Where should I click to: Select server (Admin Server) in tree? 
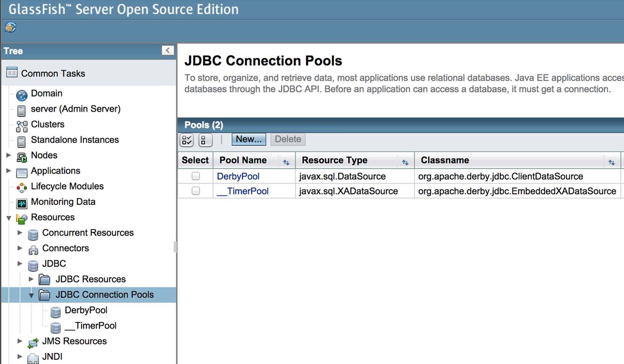coord(76,109)
